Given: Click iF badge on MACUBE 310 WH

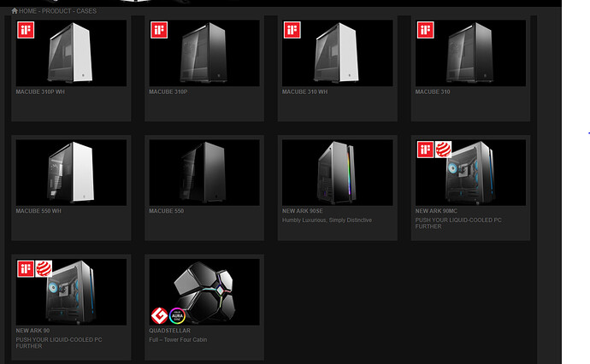Looking at the screenshot, I should pyautogui.click(x=292, y=30).
